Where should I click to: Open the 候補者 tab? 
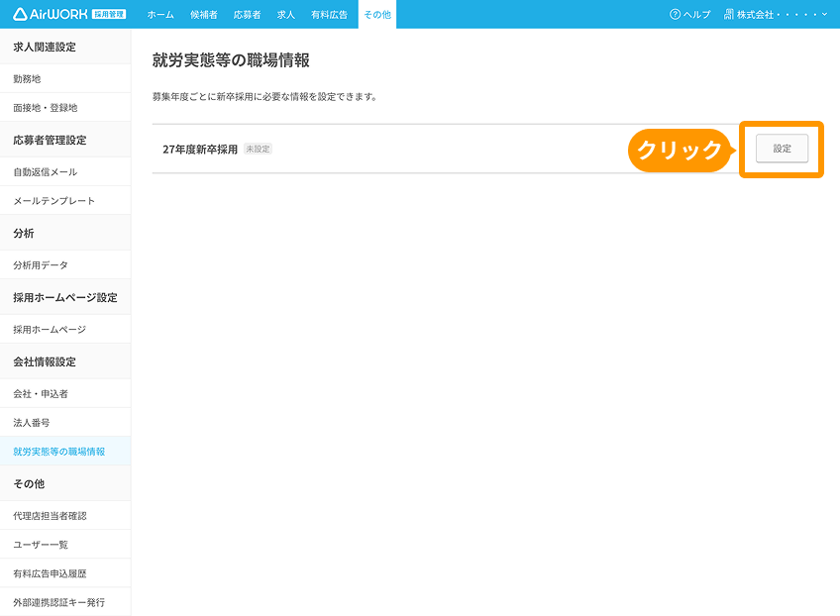pyautogui.click(x=204, y=14)
